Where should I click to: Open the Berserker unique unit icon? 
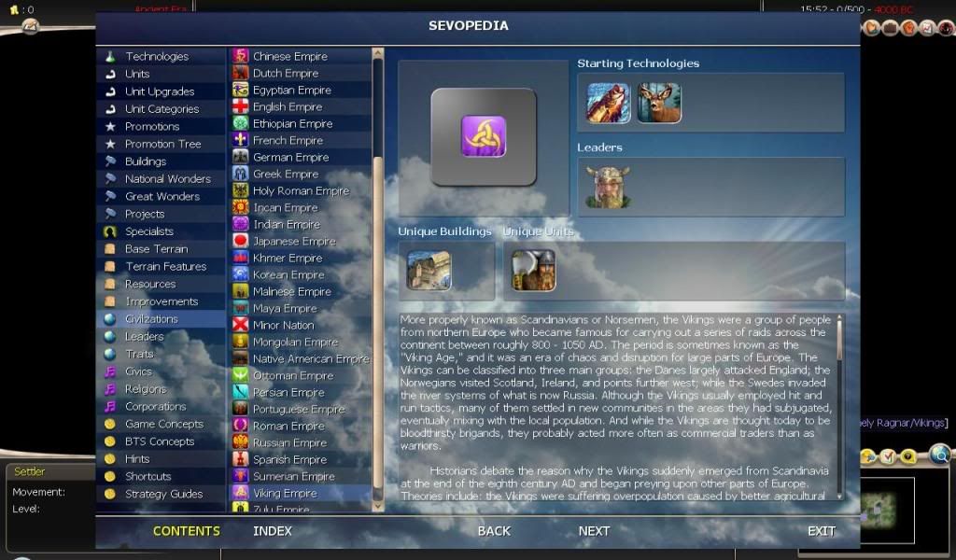tap(533, 271)
